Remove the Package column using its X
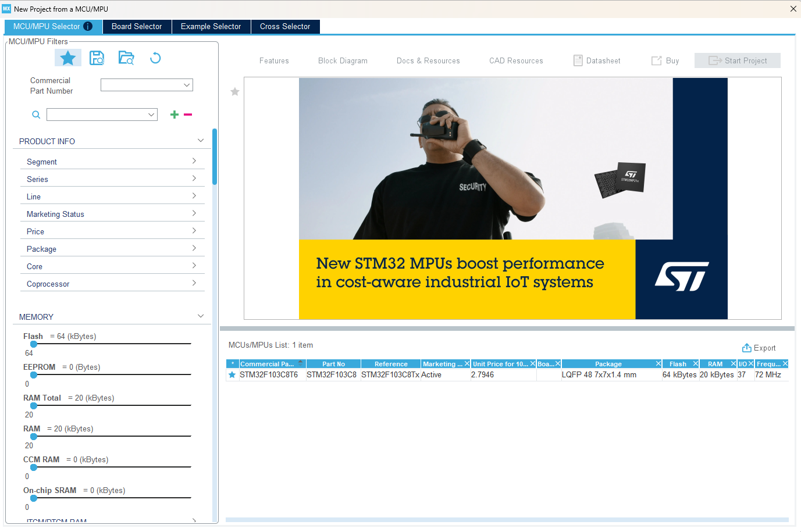 (658, 363)
